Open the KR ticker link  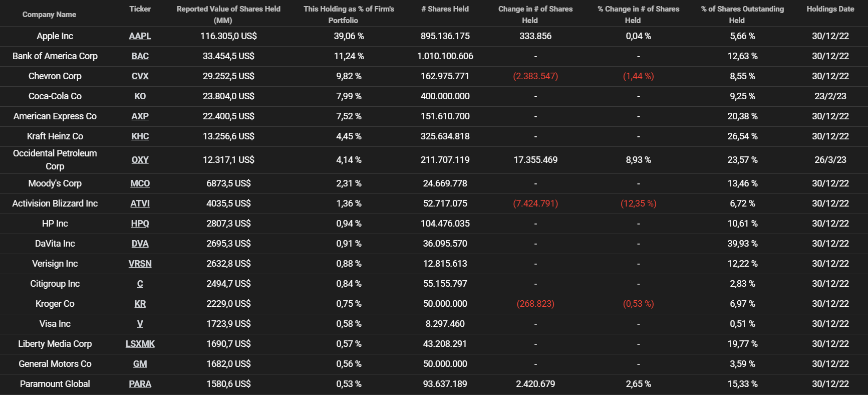tap(140, 304)
